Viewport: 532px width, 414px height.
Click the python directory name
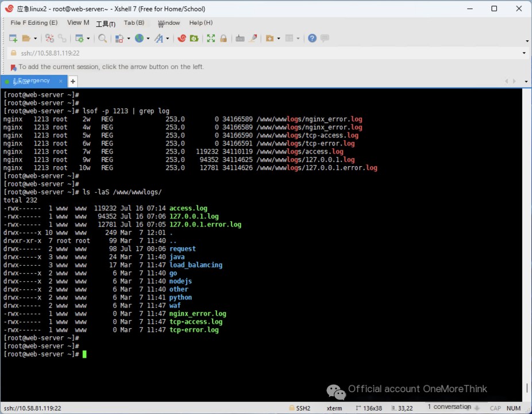(x=180, y=297)
